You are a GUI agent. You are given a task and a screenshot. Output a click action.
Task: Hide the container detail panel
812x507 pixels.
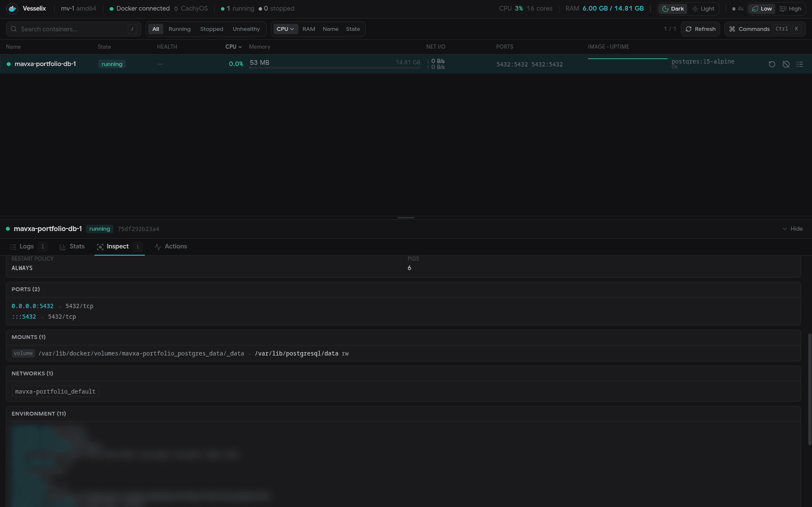(793, 229)
